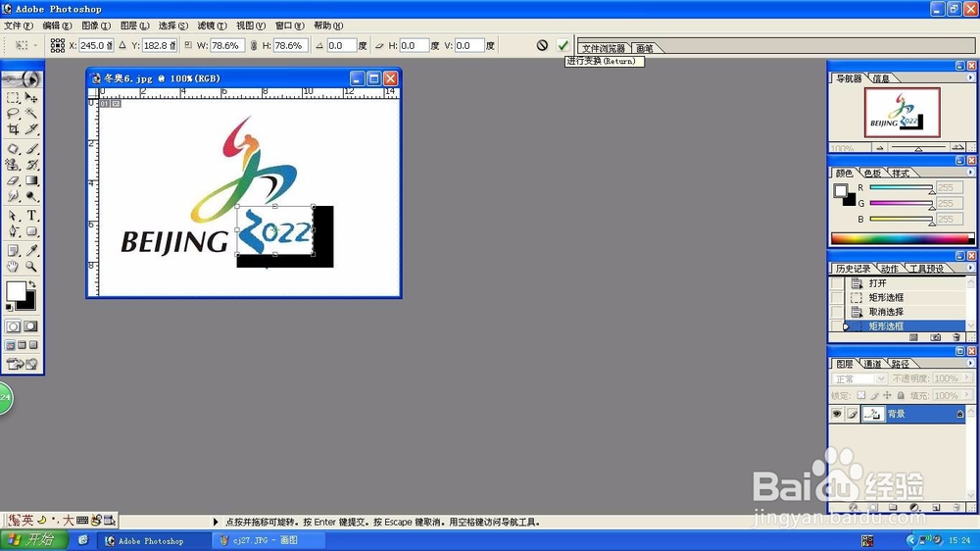Toggle the maintain aspect ratio chain link
Screen dimensions: 980x551
coord(253,45)
